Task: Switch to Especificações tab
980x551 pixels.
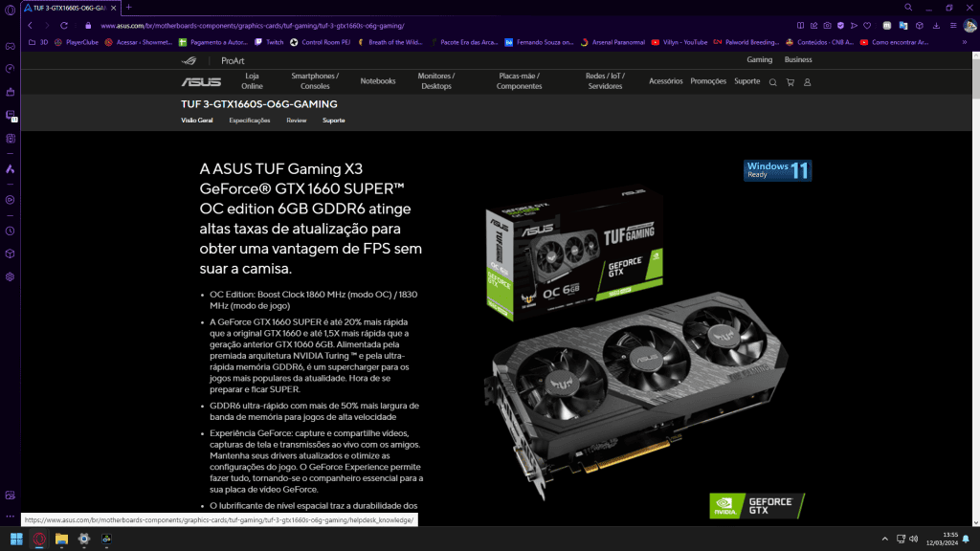Action: pos(250,121)
